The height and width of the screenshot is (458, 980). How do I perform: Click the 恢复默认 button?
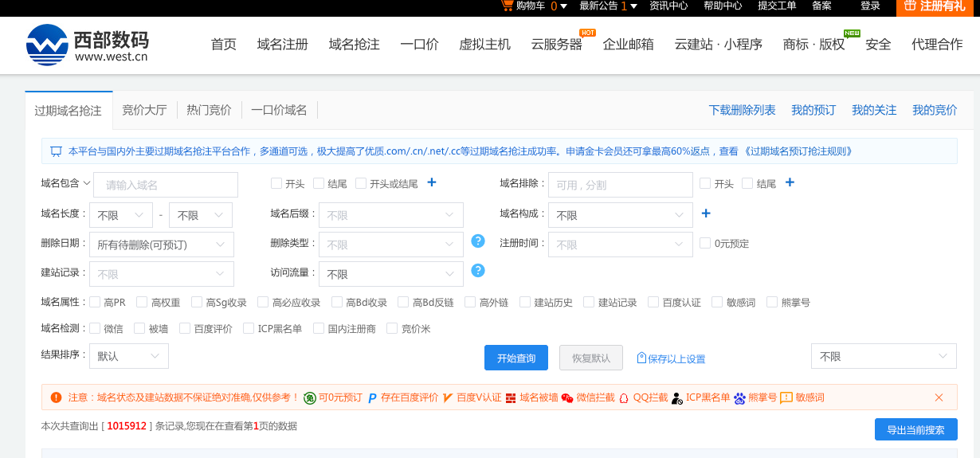pos(591,358)
